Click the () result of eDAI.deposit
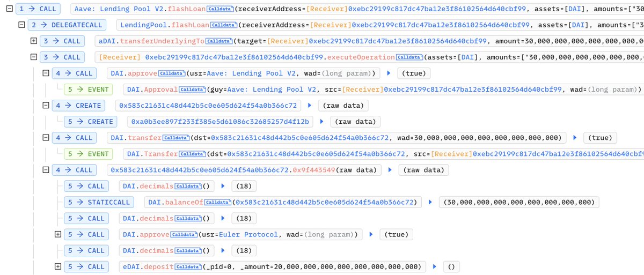 click(452, 266)
